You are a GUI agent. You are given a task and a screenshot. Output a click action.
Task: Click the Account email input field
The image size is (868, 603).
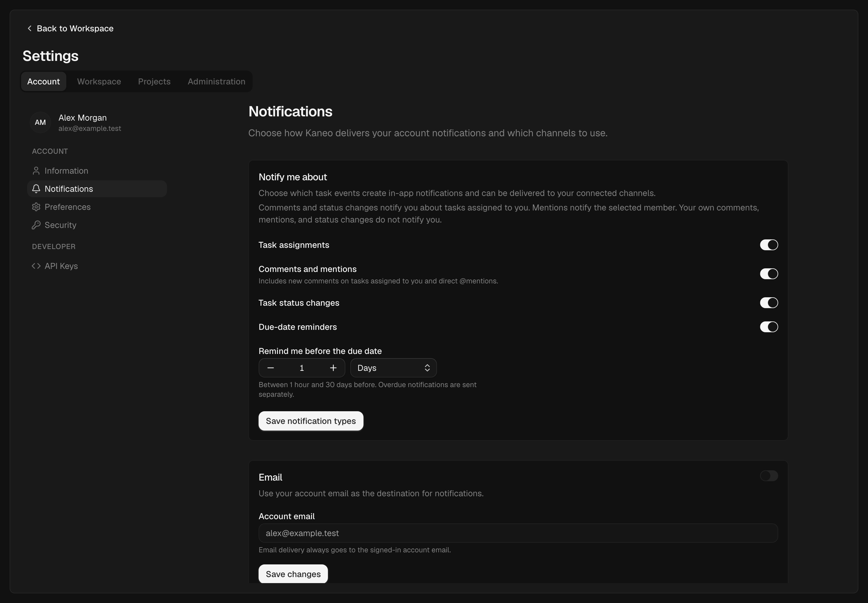tap(518, 533)
